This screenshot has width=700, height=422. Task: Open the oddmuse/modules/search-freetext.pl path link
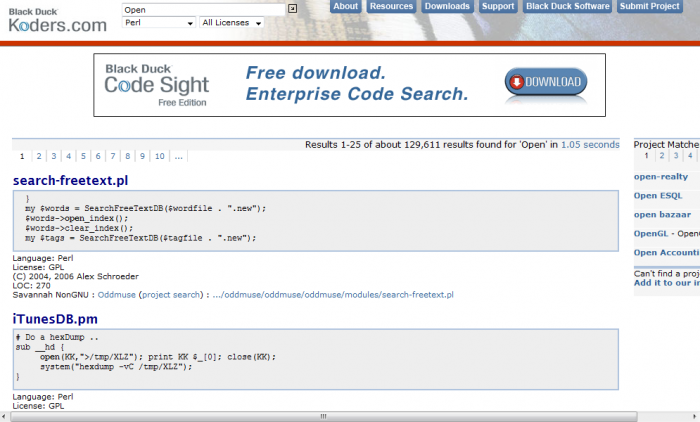(333, 295)
